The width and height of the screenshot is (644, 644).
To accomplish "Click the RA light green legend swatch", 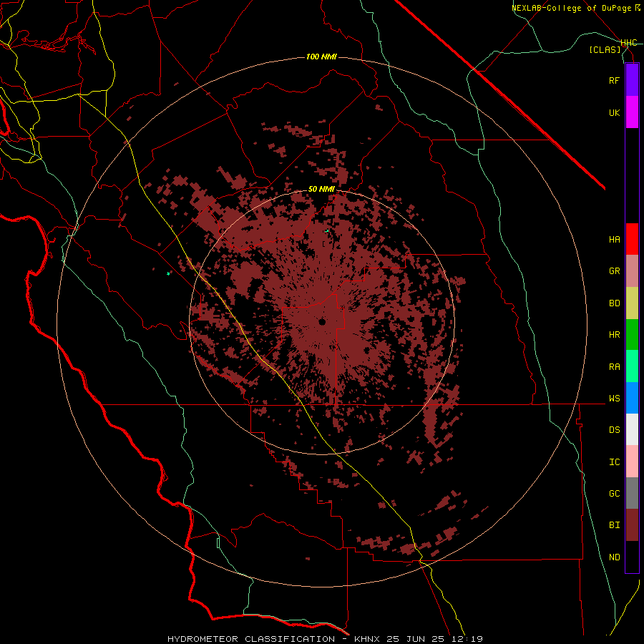I will click(x=632, y=366).
